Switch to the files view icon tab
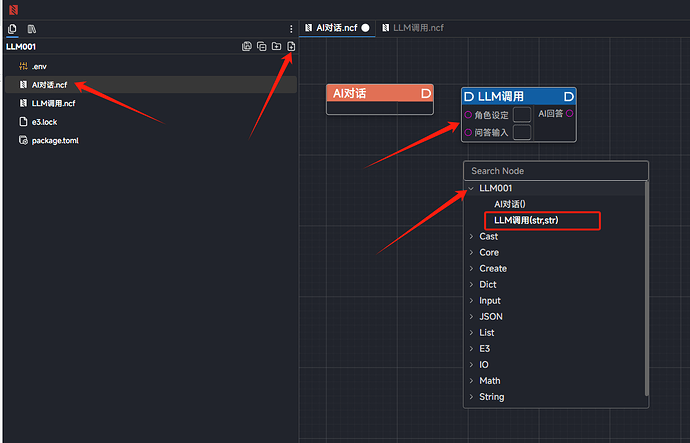This screenshot has height=443, width=690. (x=12, y=29)
